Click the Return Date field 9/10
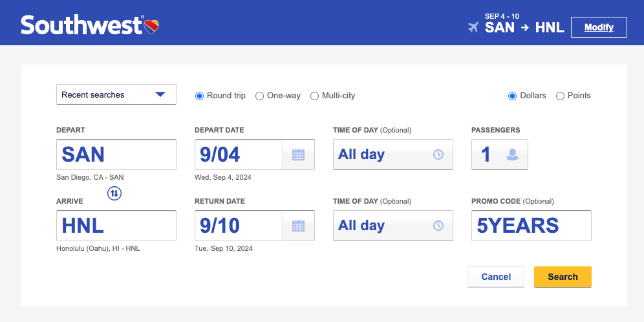This screenshot has height=322, width=644. click(238, 226)
